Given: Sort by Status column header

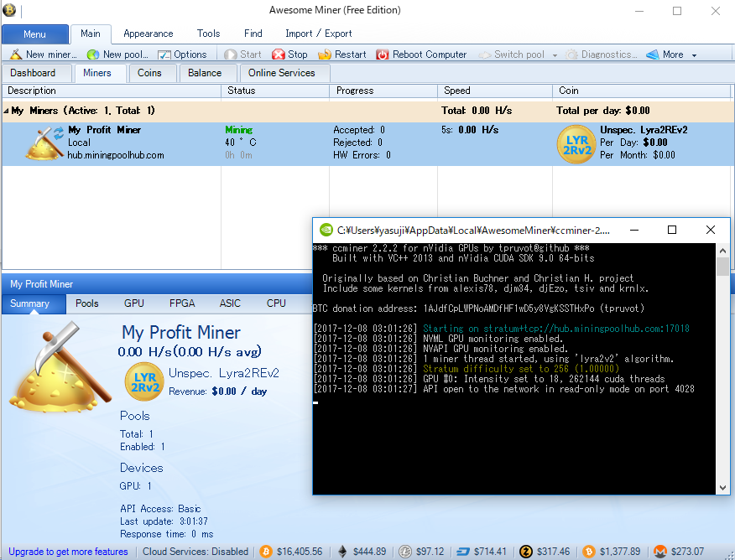Looking at the screenshot, I should [x=275, y=91].
